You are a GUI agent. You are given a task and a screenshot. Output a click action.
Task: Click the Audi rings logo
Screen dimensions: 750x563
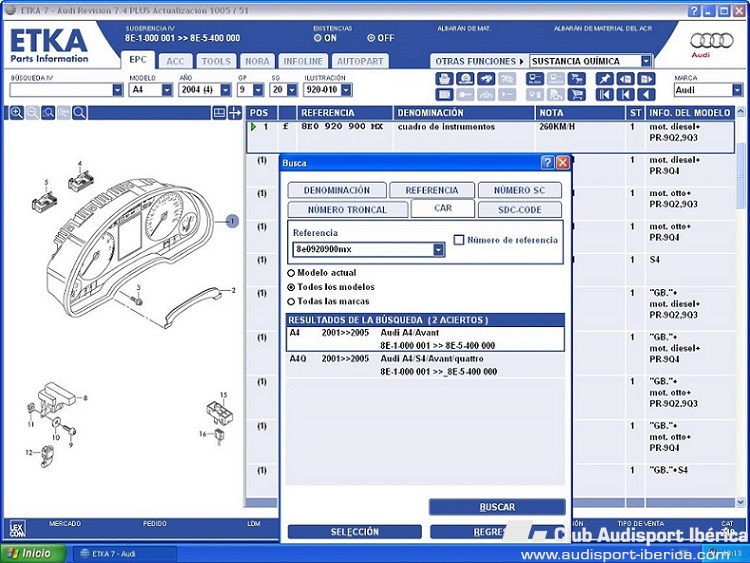click(711, 41)
